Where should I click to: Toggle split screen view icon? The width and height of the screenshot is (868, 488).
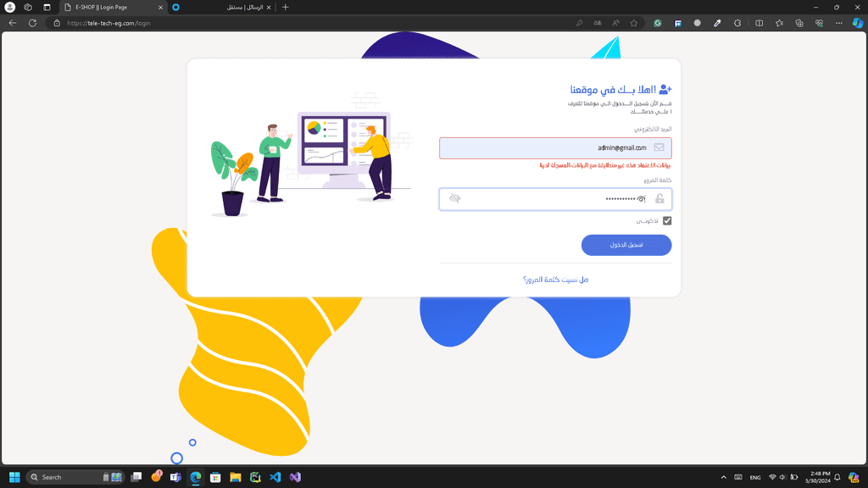click(x=759, y=23)
